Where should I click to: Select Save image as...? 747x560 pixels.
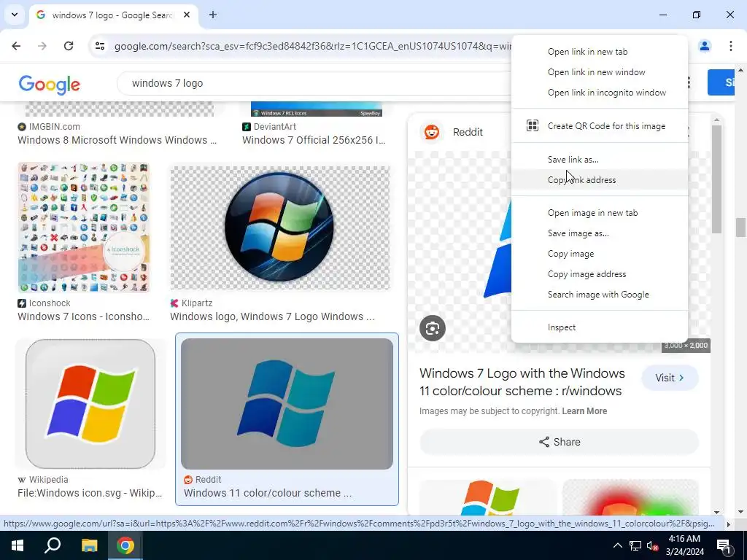[x=600, y=233]
